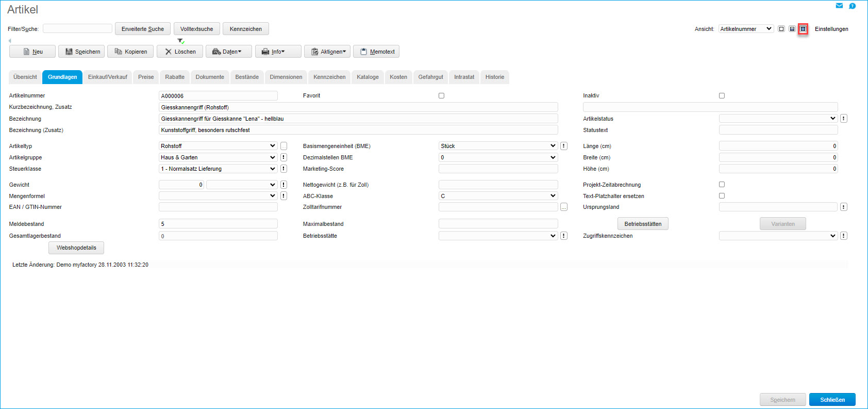
Task: Select the split view layout icon
Action: tap(792, 29)
